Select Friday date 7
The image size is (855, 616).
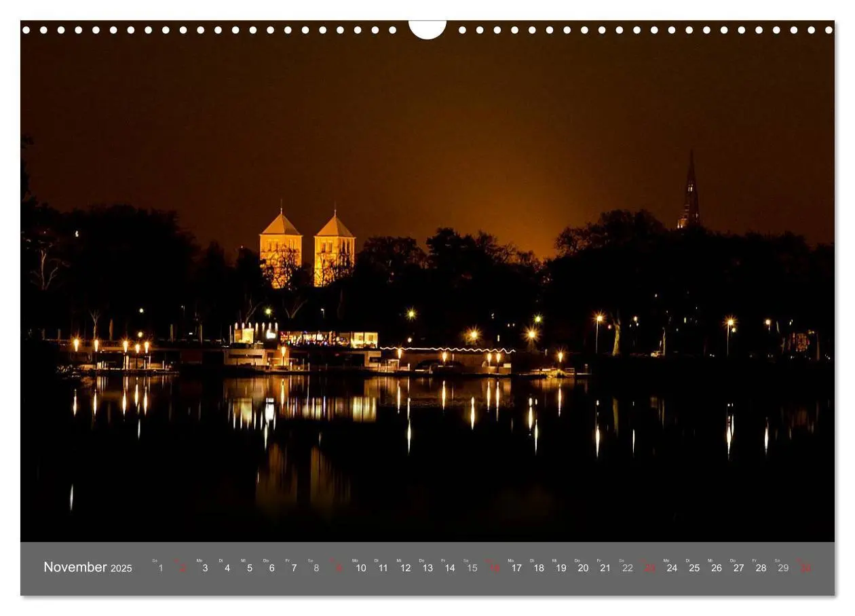(x=294, y=568)
